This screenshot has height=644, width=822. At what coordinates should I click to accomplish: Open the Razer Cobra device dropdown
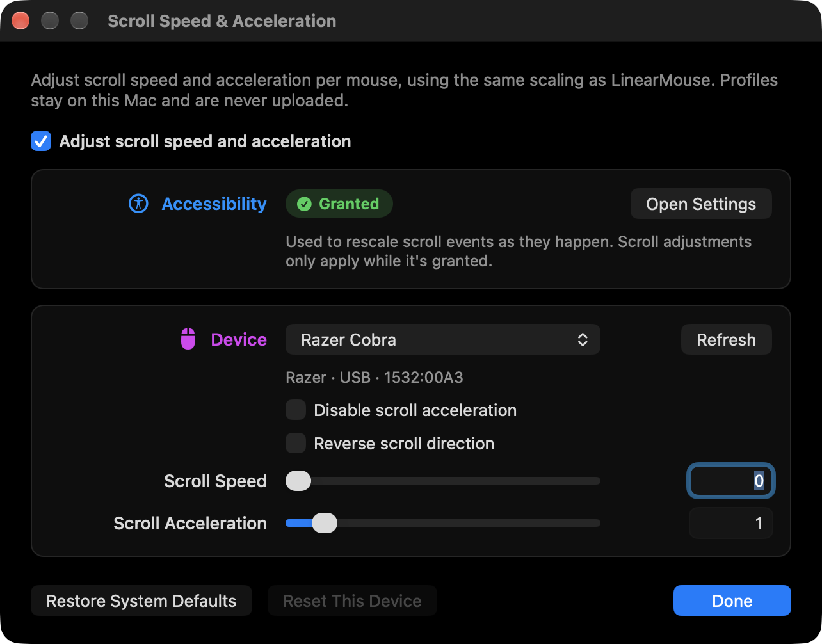tap(443, 339)
